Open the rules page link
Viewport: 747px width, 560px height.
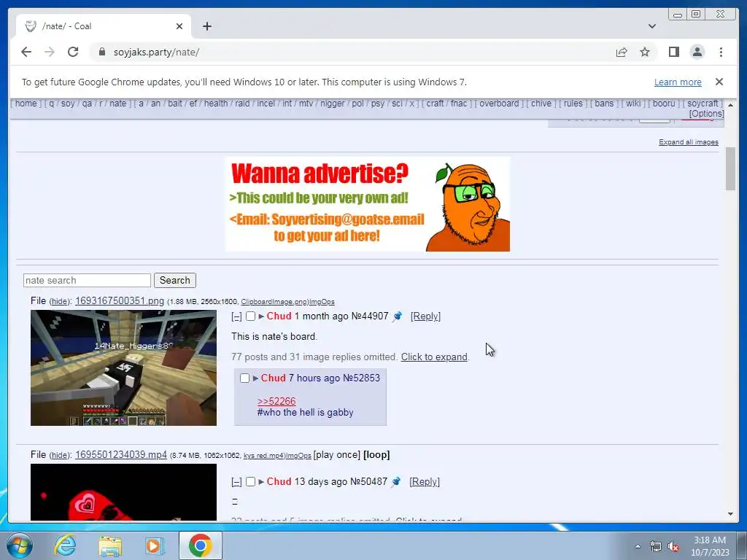pos(573,104)
